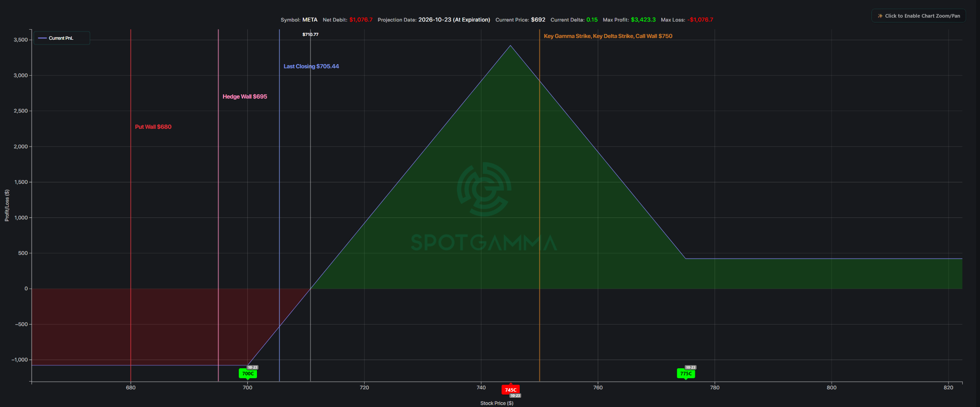Click the Max Loss value -$1,076.7

pyautogui.click(x=700, y=20)
